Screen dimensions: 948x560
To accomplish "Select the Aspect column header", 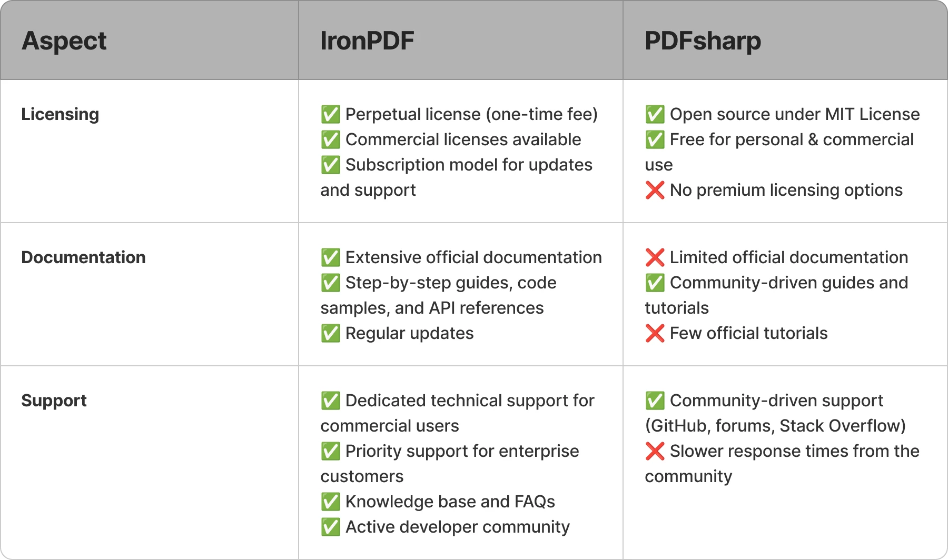I will tap(64, 41).
